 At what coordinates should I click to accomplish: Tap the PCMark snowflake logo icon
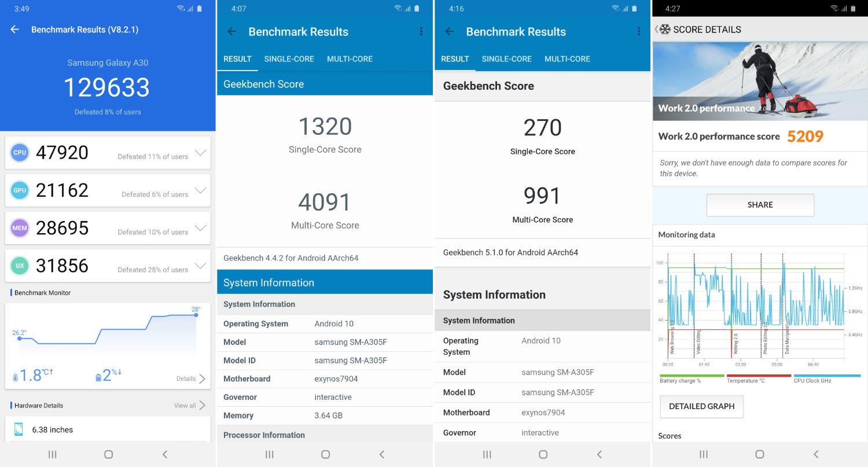[665, 30]
